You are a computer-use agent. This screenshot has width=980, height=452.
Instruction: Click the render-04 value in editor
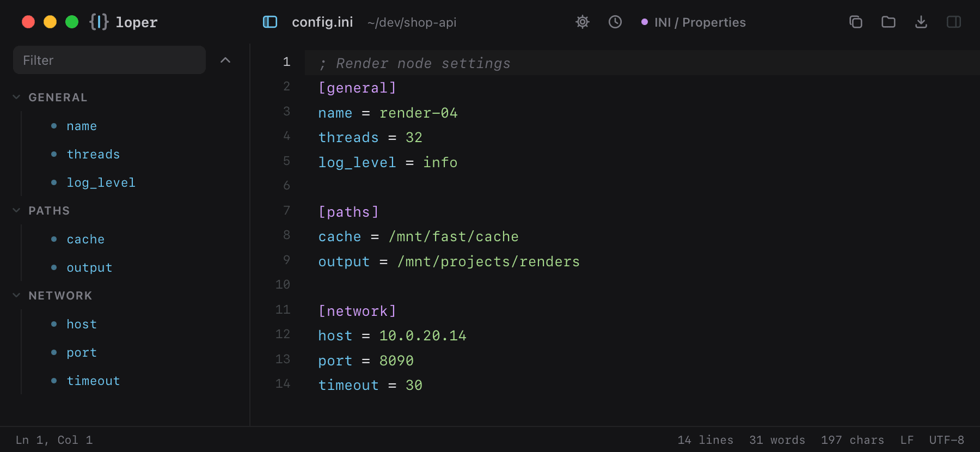click(x=418, y=113)
